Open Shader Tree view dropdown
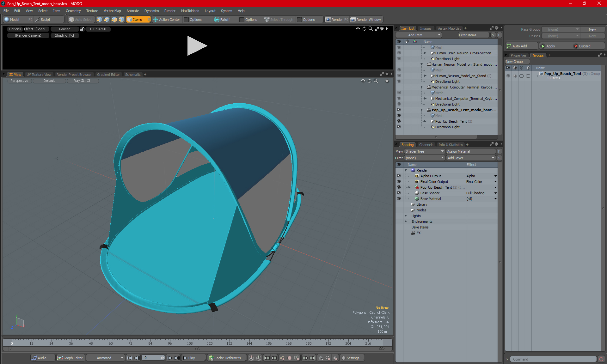Image resolution: width=607 pixels, height=364 pixels. 425,151
